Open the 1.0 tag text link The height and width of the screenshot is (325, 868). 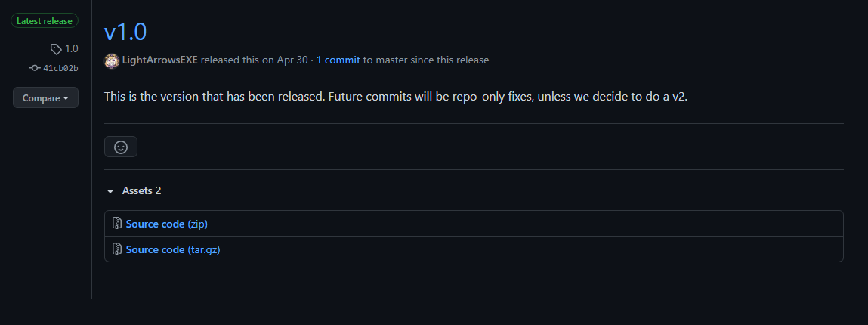click(72, 48)
